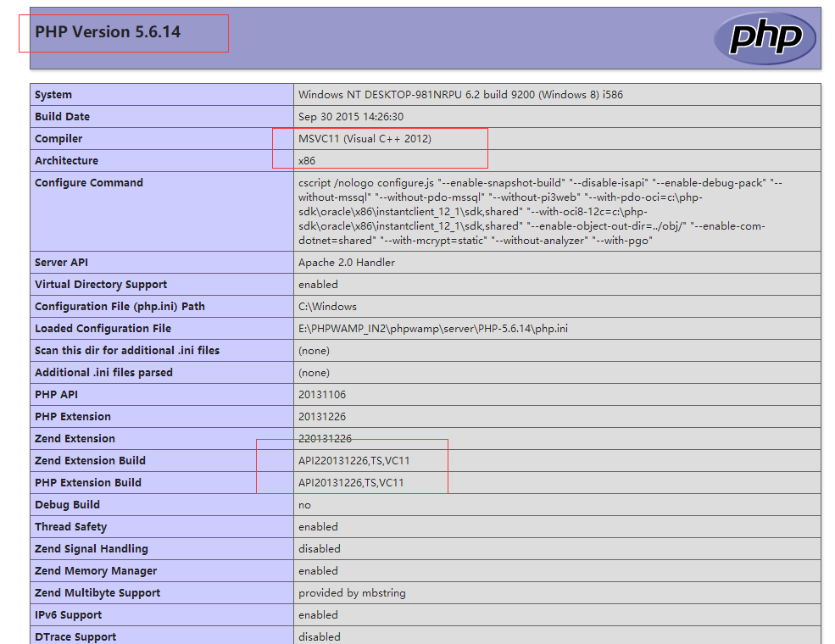
Task: Select the (none) value of Additional .ini files parsed
Action: click(315, 373)
